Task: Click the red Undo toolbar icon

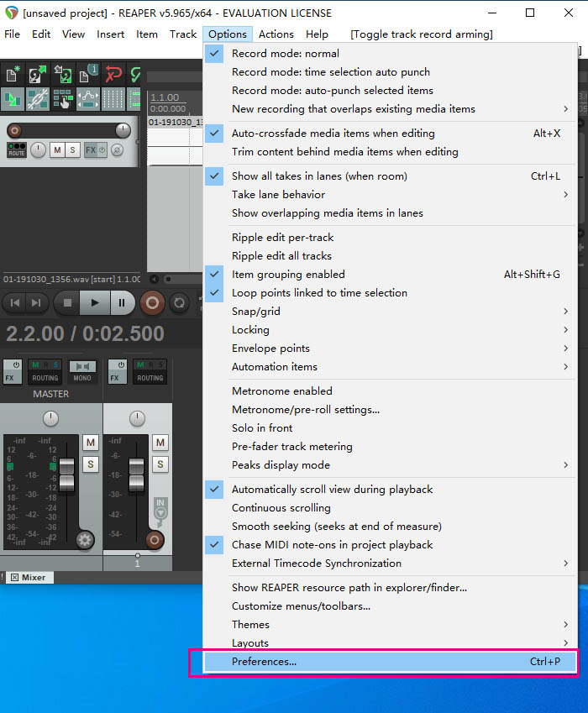Action: [x=113, y=74]
